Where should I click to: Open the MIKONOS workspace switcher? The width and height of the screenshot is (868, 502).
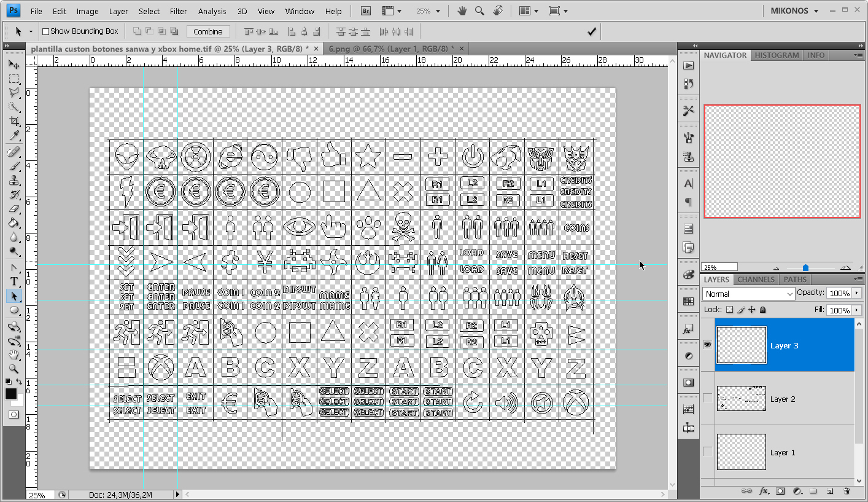click(794, 11)
